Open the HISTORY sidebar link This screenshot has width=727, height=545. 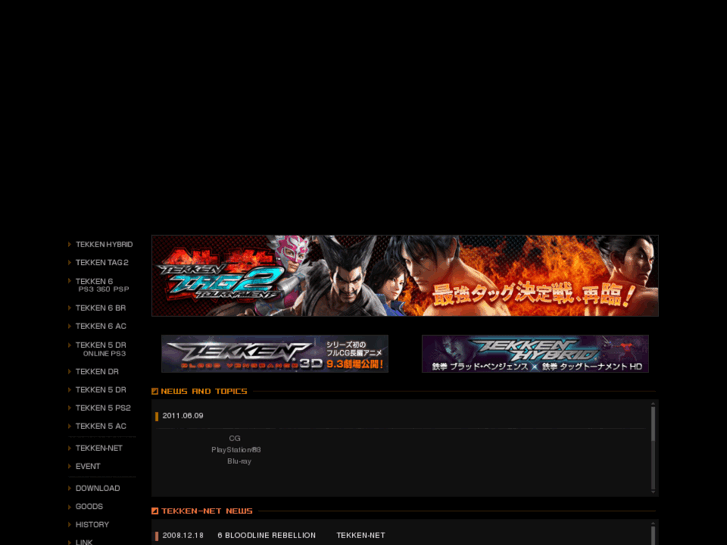[x=92, y=524]
